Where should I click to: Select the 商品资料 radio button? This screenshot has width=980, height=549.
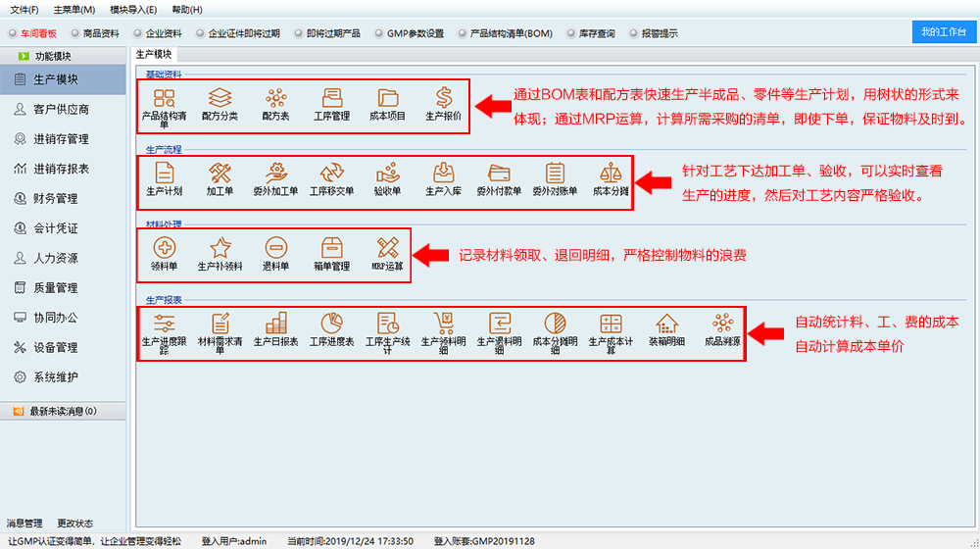[75, 33]
